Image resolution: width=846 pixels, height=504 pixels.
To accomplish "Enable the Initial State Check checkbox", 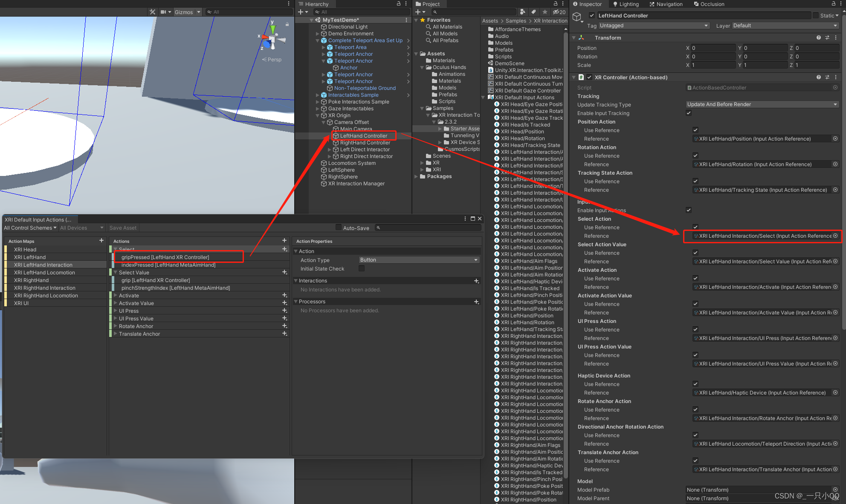I will click(362, 268).
